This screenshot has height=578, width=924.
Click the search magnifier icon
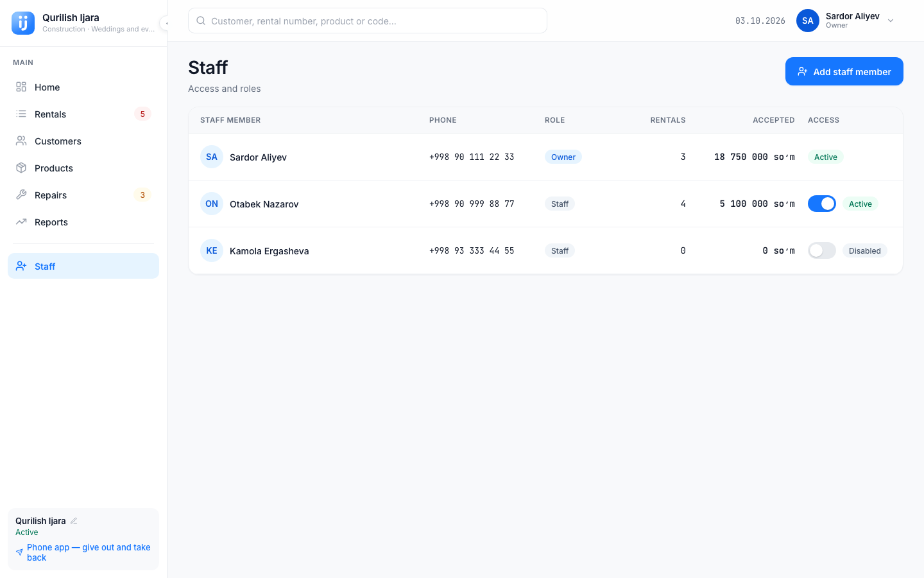click(x=201, y=21)
